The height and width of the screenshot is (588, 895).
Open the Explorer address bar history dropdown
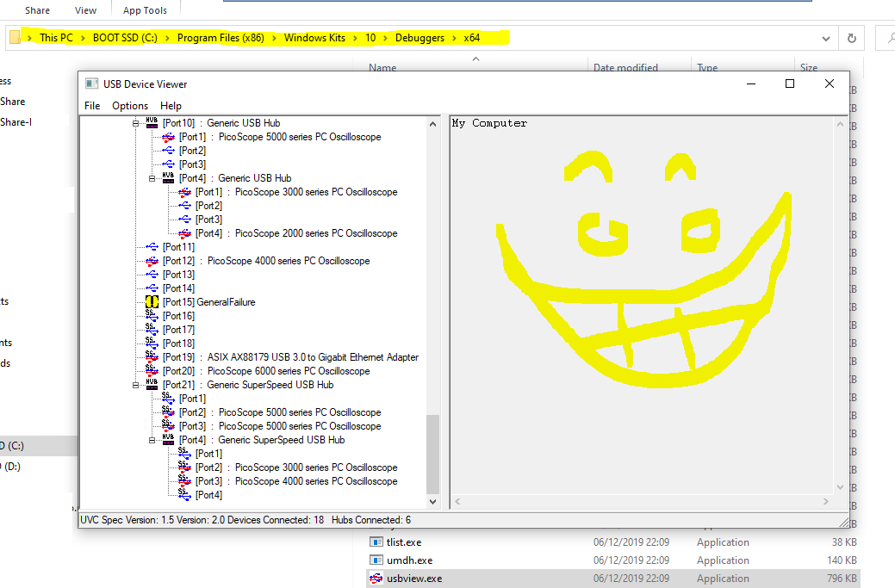825,38
